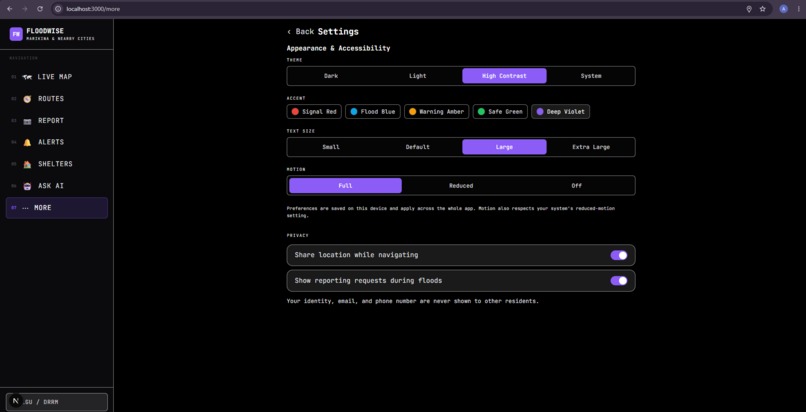Click the Live Map map icon
Screen dimensions: 806x412
click(x=27, y=77)
